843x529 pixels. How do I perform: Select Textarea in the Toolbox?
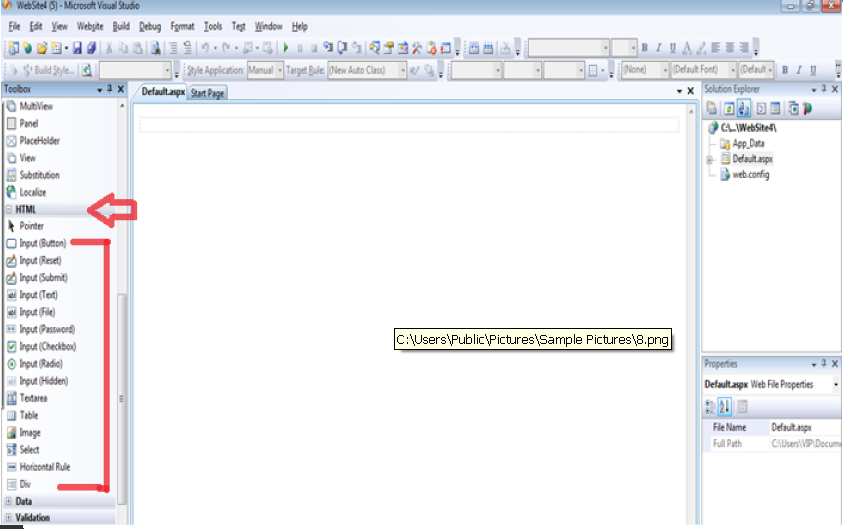point(27,398)
